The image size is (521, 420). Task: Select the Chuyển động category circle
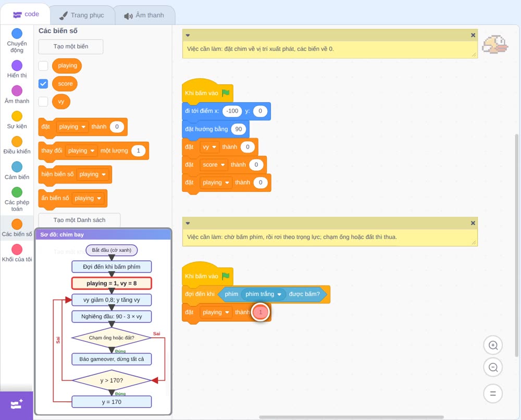pyautogui.click(x=17, y=33)
